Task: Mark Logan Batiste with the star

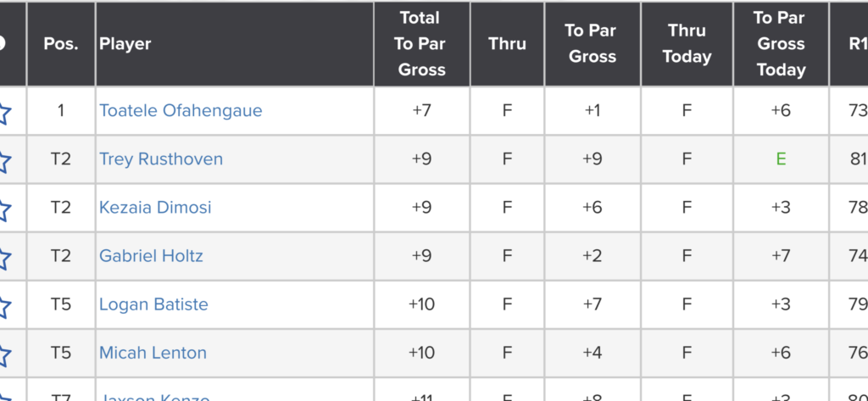Action: click(x=4, y=305)
